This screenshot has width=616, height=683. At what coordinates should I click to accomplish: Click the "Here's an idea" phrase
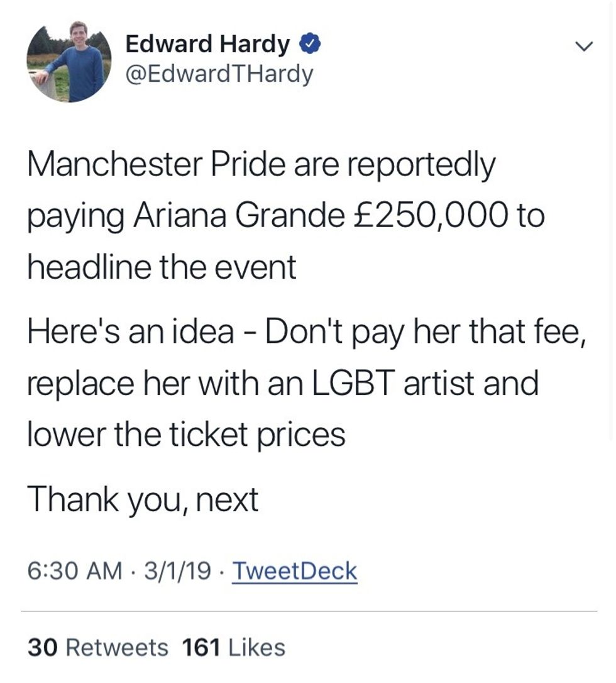pyautogui.click(x=130, y=331)
